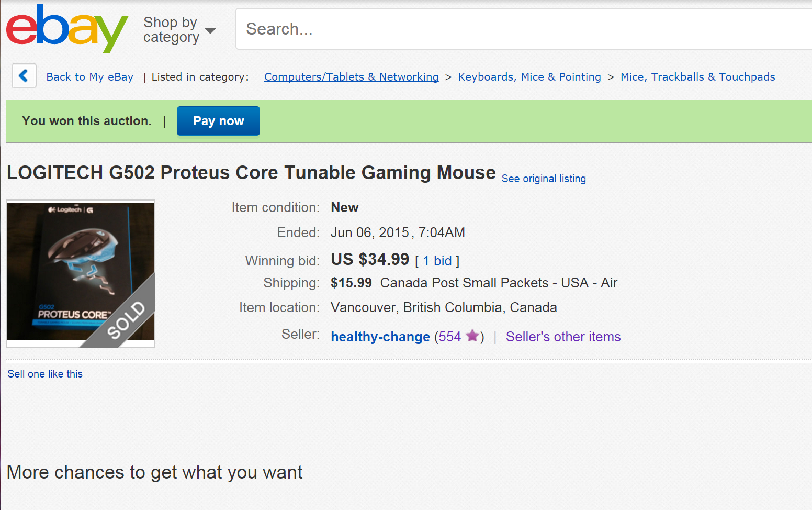Visit seller healthy-change's profile
This screenshot has height=510, width=812.
(x=380, y=337)
